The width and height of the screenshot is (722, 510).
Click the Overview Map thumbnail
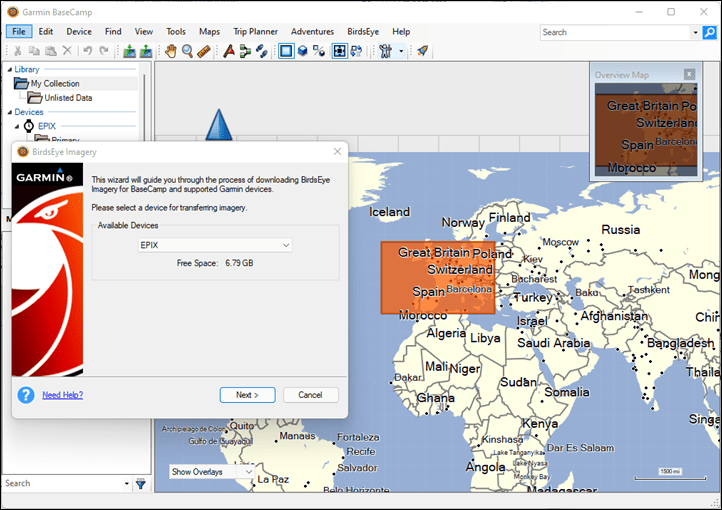click(x=646, y=129)
